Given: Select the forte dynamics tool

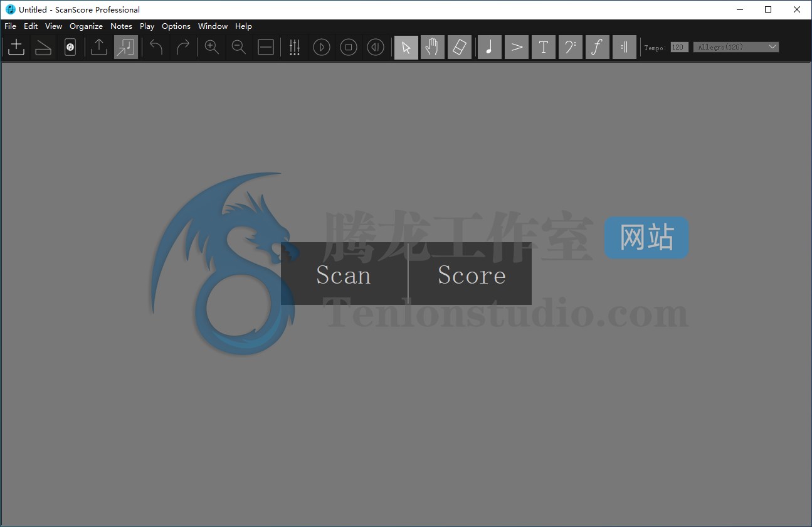Looking at the screenshot, I should point(598,48).
